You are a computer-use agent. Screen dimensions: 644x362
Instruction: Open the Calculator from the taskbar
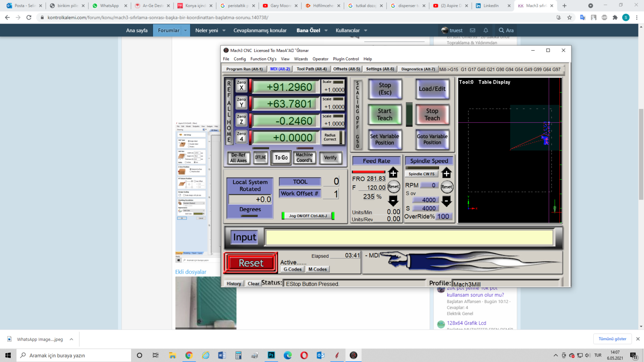coord(238,355)
